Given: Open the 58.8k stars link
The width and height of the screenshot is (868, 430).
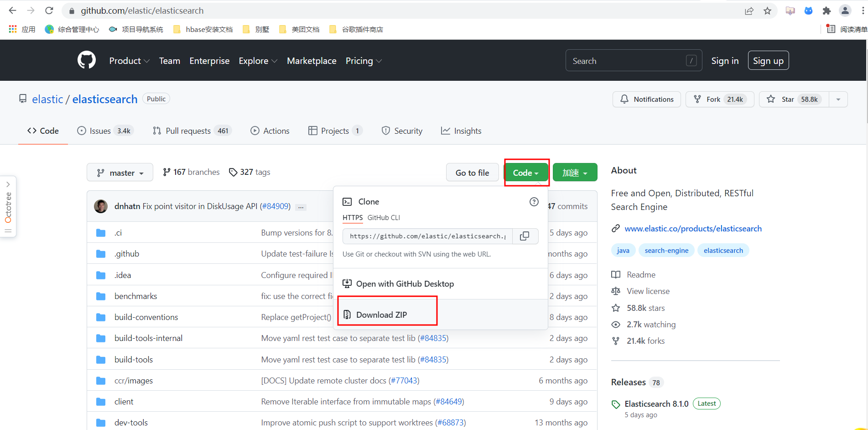Looking at the screenshot, I should click(x=638, y=308).
